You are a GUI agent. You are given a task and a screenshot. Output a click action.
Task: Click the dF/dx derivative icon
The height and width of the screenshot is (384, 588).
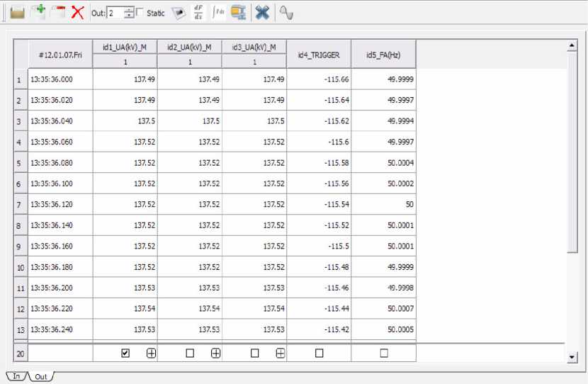[198, 12]
